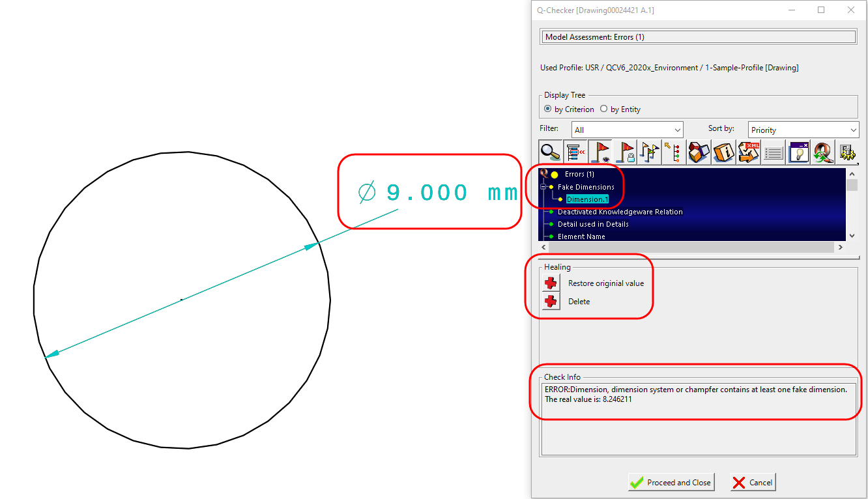Click the XML export icon
The width and height of the screenshot is (868, 499).
[x=749, y=152]
